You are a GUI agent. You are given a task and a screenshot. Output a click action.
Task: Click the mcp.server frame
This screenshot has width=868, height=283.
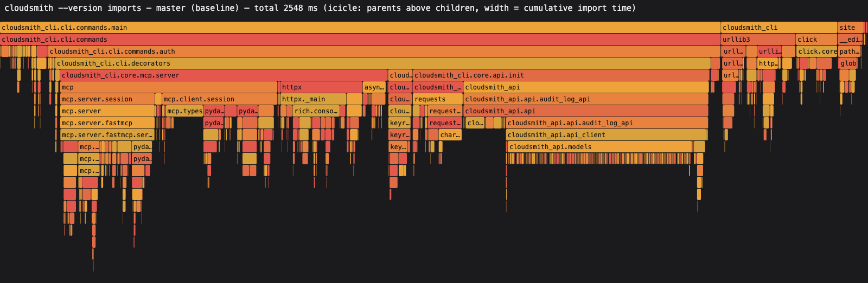(x=107, y=111)
